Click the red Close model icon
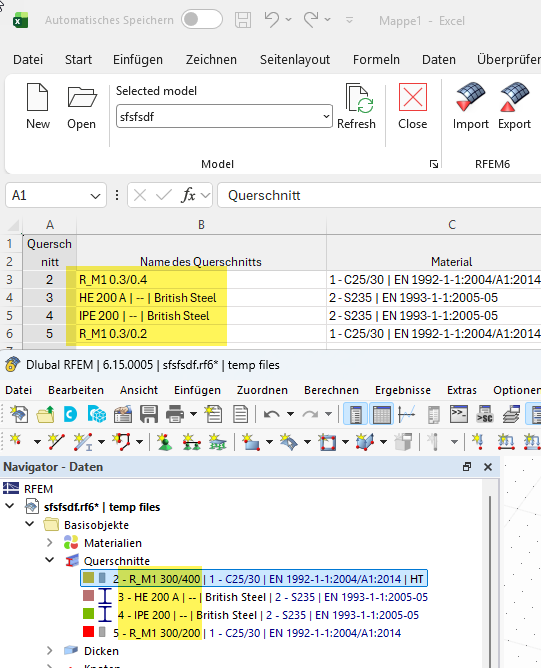 pos(412,97)
